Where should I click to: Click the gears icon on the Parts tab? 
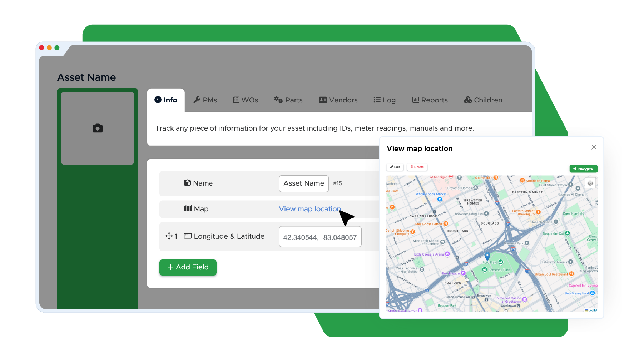(278, 100)
